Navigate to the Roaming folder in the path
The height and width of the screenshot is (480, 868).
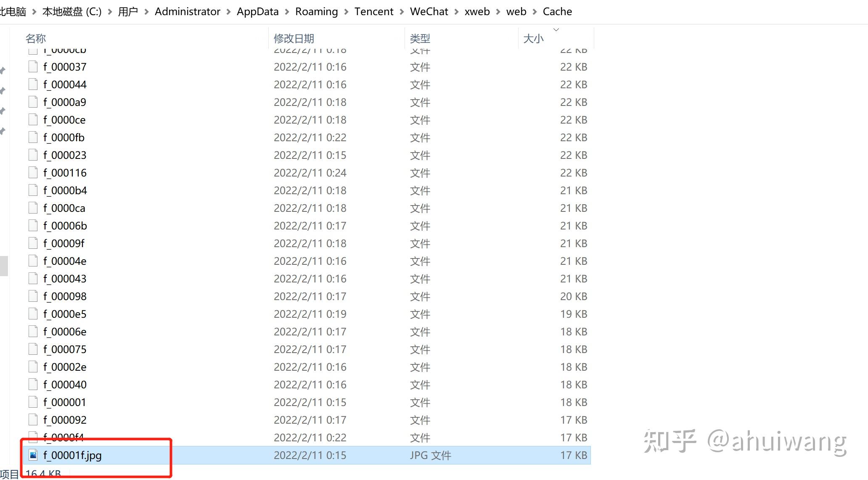[316, 12]
